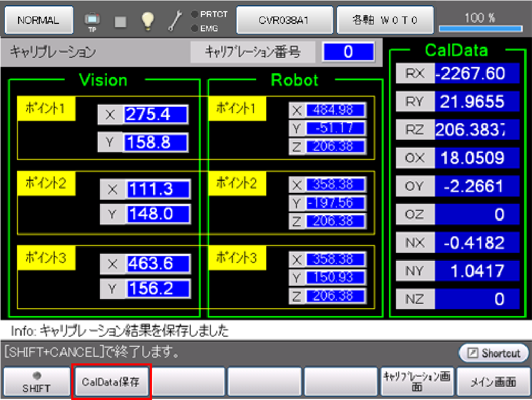Screen dimensions: 532x400
Task: Click the PRTCT indicator light
Action: [x=195, y=14]
